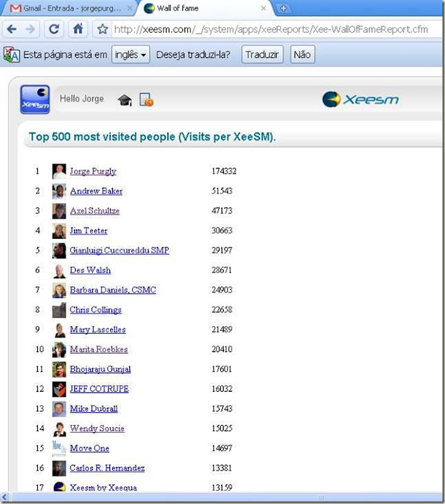The height and width of the screenshot is (504, 445).
Task: Reload the page with the refresh icon
Action: [x=54, y=29]
